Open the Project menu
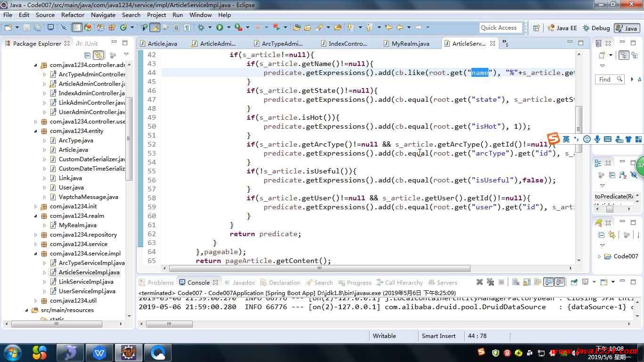This screenshot has height=362, width=644. (157, 15)
